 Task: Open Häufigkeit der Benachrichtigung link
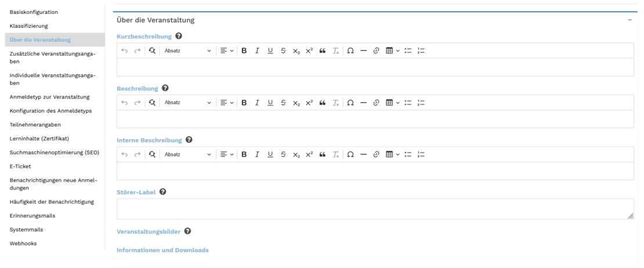tap(52, 202)
